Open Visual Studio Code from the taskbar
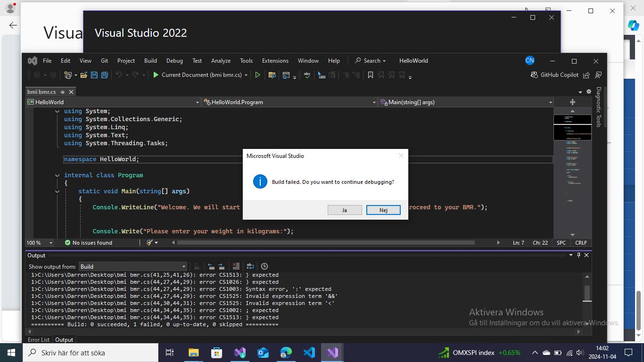644x362 pixels. click(x=309, y=353)
